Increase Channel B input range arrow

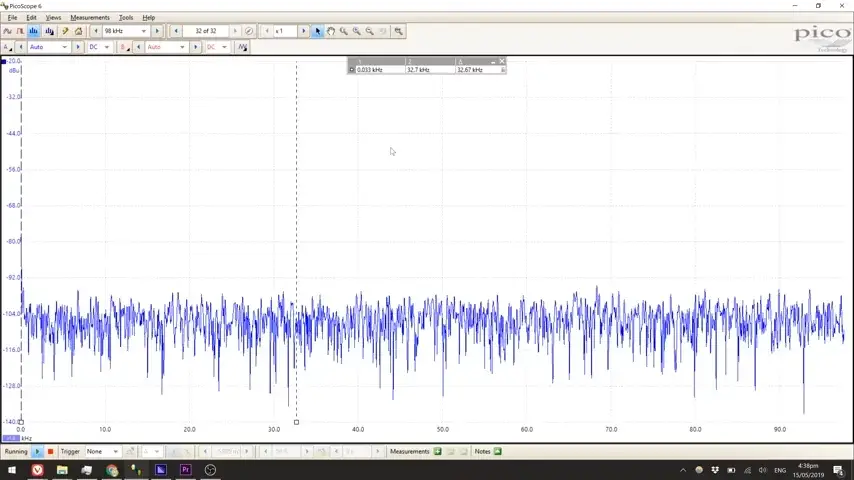(195, 47)
